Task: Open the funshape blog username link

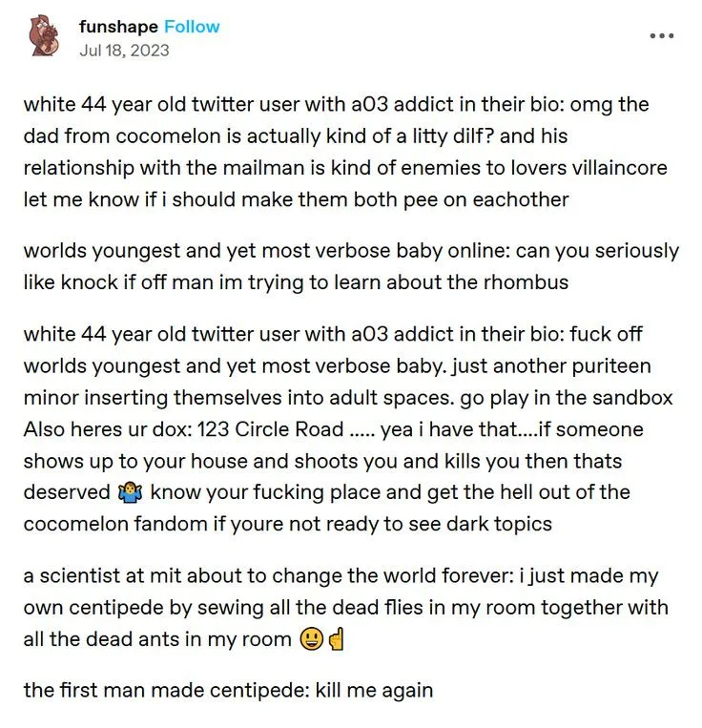Action: (118, 26)
